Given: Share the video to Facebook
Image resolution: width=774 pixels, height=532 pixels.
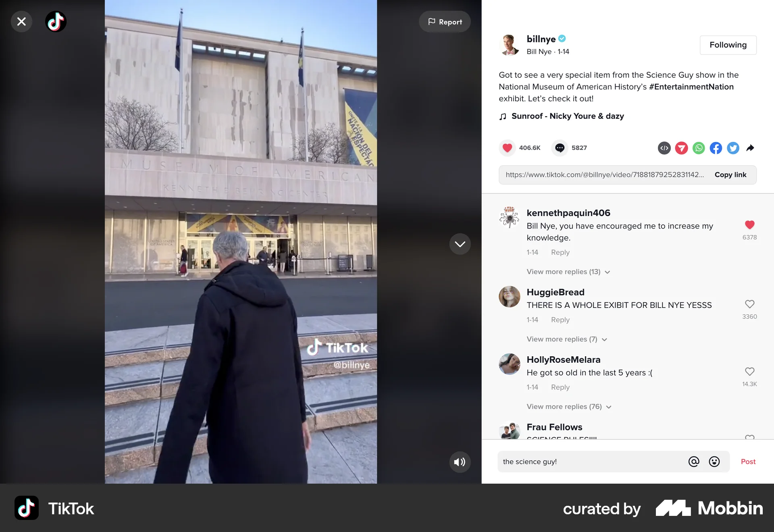Looking at the screenshot, I should (x=716, y=148).
